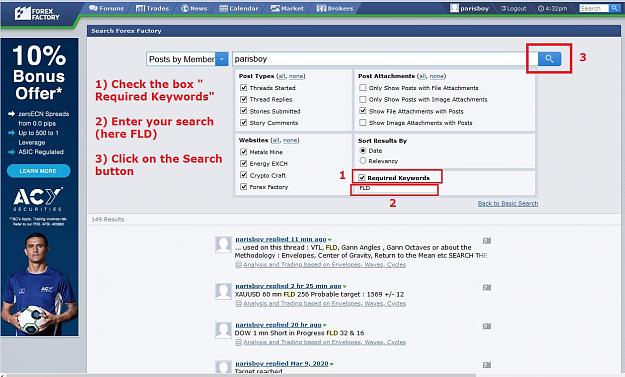Click the blue magnifier Search button
Viewport: 625px width, 377px height.
coord(549,59)
